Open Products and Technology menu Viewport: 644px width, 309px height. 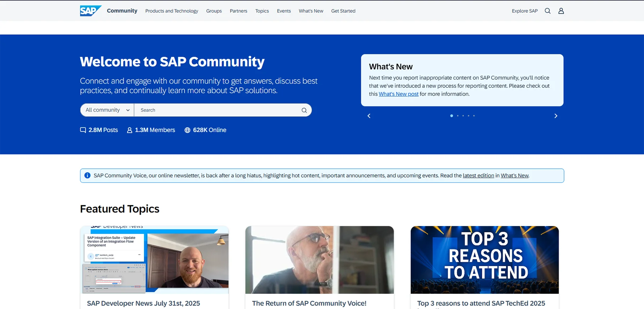pos(172,11)
